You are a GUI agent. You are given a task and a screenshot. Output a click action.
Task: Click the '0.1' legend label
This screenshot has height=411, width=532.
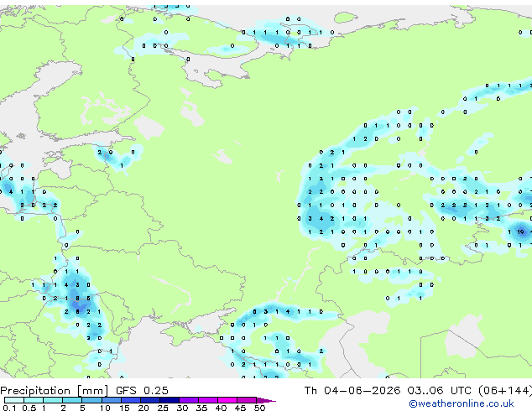pos(9,408)
